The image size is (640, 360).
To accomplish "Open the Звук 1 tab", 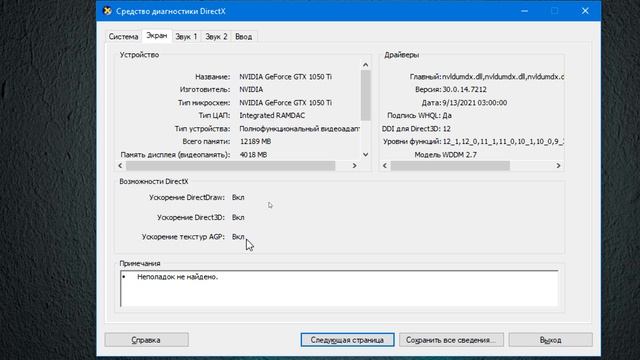I will coord(186,37).
